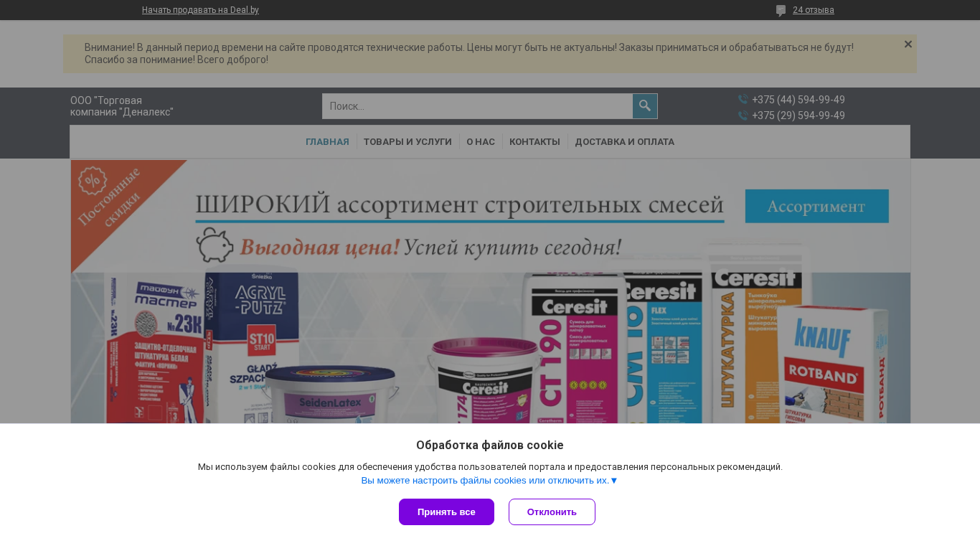Go to the Главная menu item
Screen dimensions: 980x551
(x=327, y=142)
